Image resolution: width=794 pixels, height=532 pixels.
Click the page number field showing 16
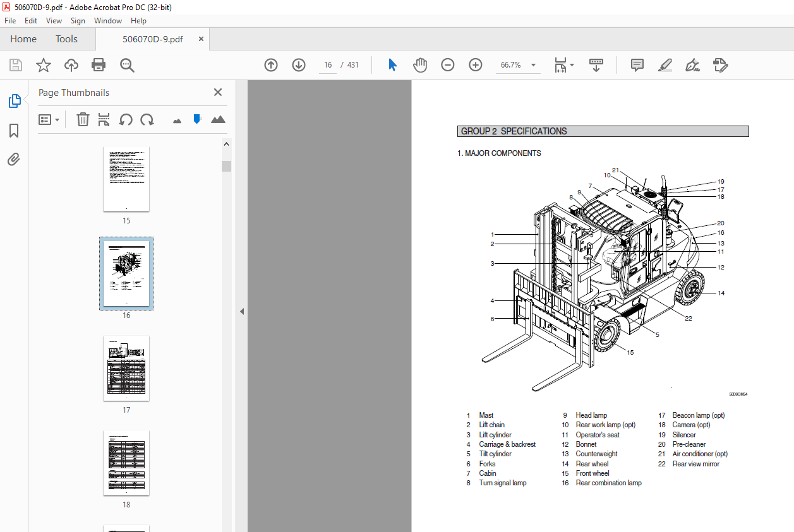coord(328,65)
